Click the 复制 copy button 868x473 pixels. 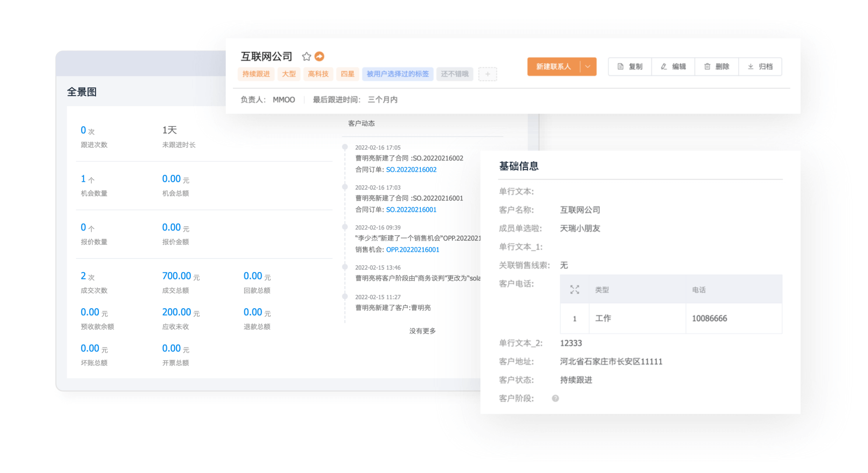tap(630, 67)
